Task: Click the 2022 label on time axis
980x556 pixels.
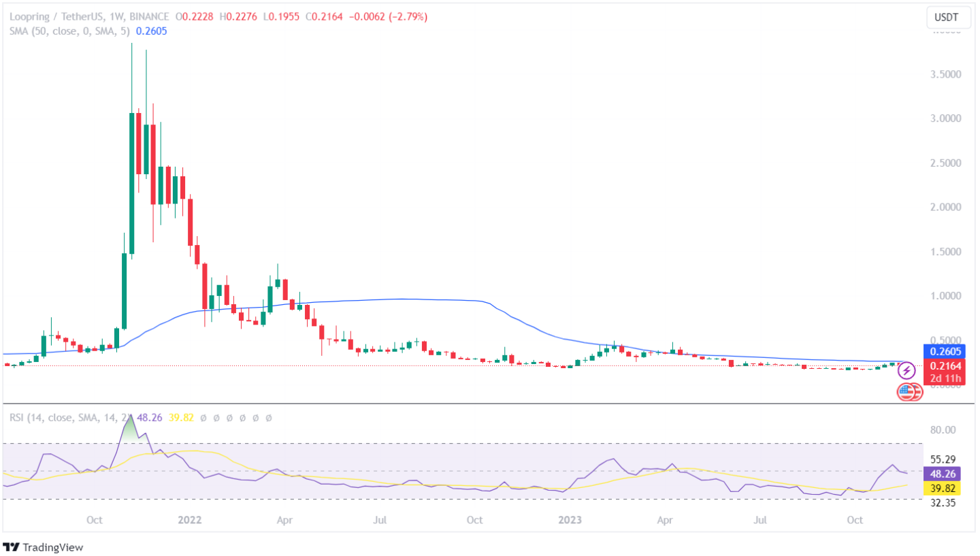Action: tap(189, 521)
